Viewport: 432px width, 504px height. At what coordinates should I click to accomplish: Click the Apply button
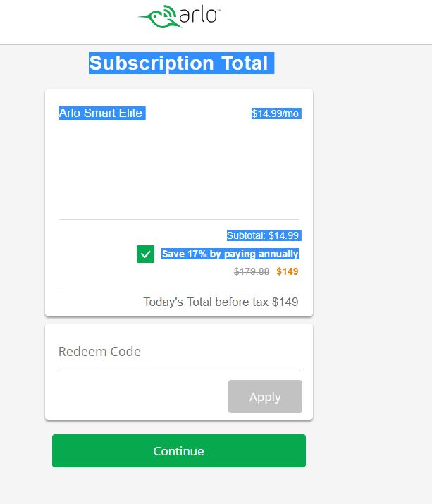[265, 397]
